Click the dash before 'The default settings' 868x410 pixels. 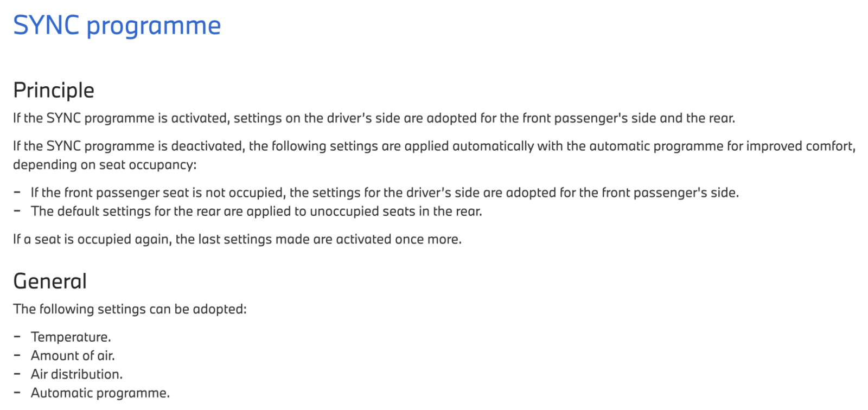click(17, 211)
